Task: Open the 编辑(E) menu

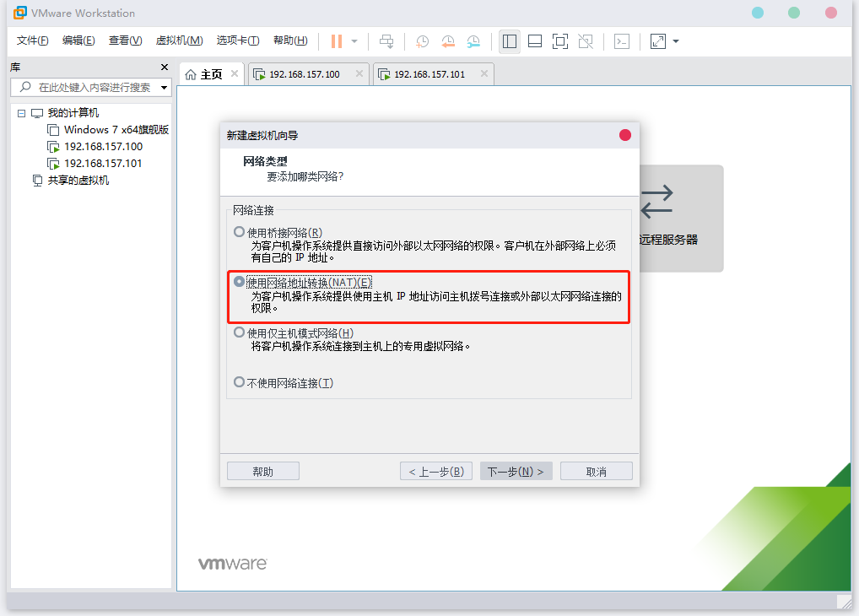Action: pyautogui.click(x=78, y=41)
